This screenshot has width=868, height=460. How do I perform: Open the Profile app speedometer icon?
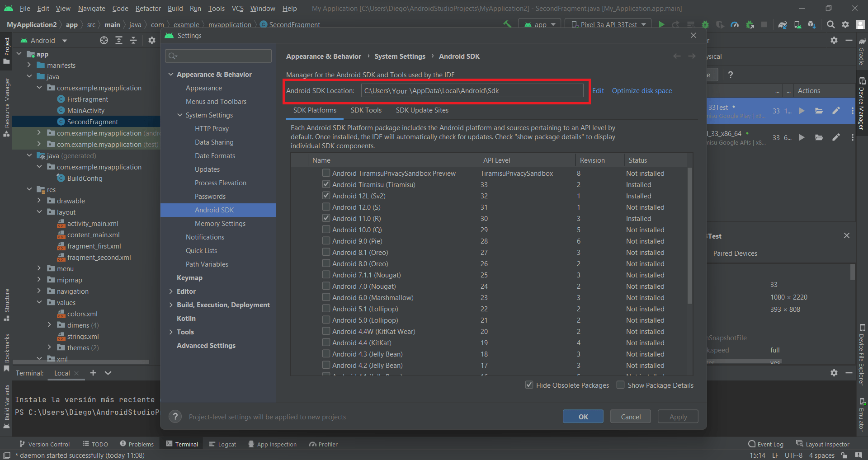[735, 24]
